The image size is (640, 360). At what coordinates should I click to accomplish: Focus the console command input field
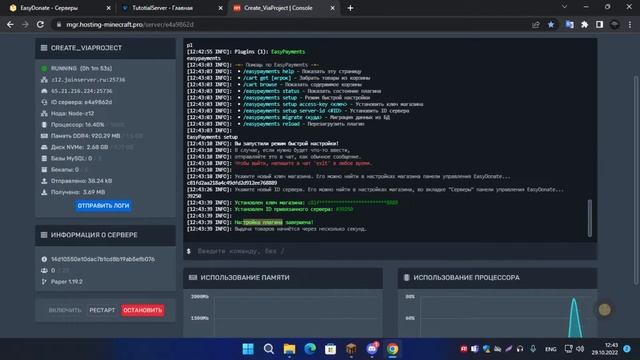(x=390, y=251)
